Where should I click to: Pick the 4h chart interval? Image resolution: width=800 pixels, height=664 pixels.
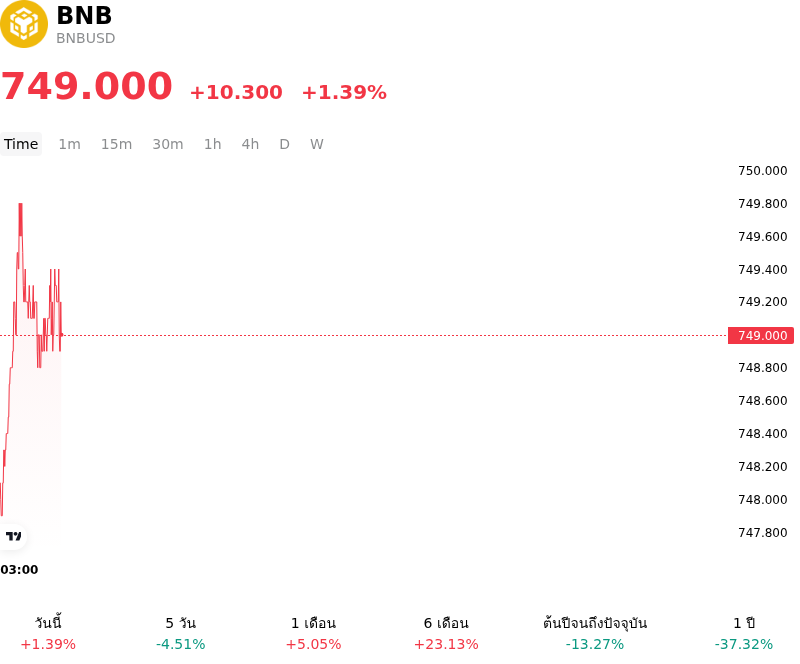250,144
